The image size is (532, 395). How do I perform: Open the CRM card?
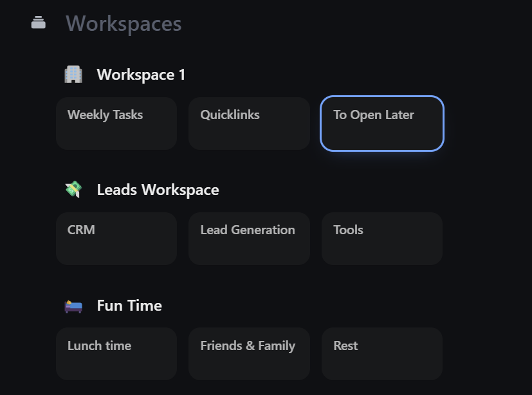pos(116,239)
